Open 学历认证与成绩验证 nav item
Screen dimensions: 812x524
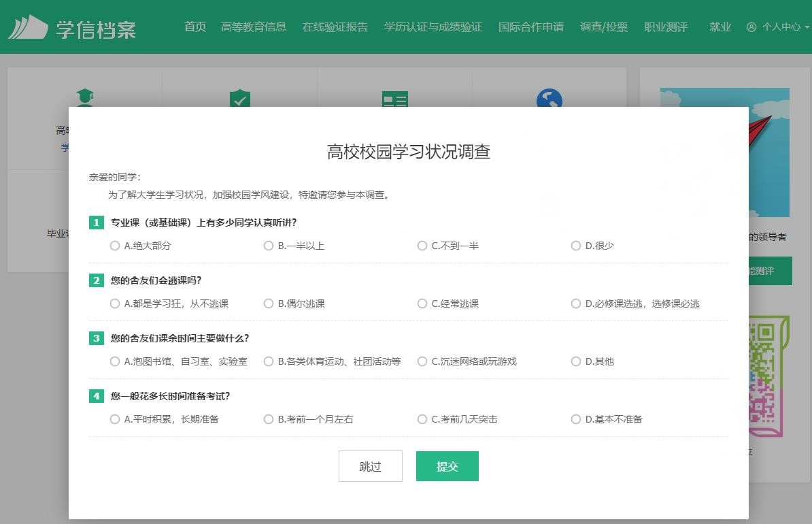click(x=433, y=27)
